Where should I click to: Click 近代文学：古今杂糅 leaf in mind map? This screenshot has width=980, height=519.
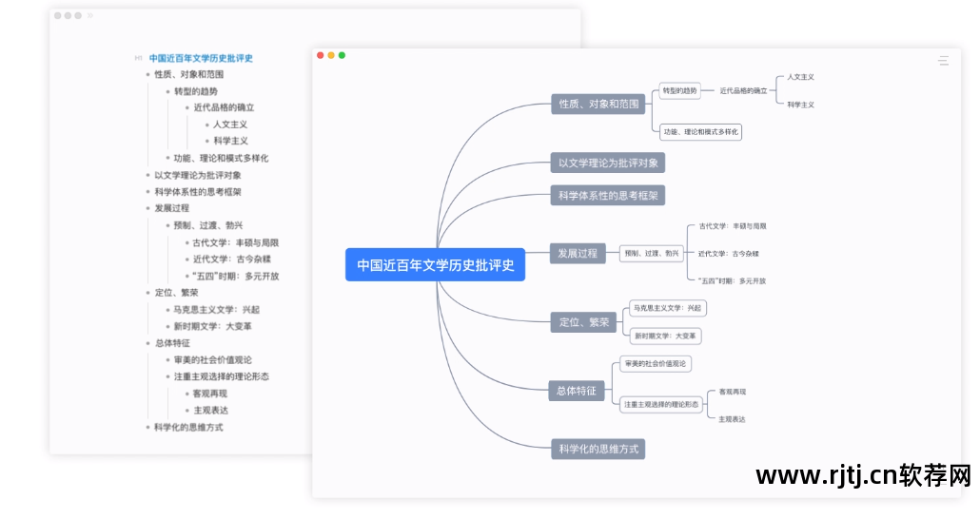(x=728, y=254)
